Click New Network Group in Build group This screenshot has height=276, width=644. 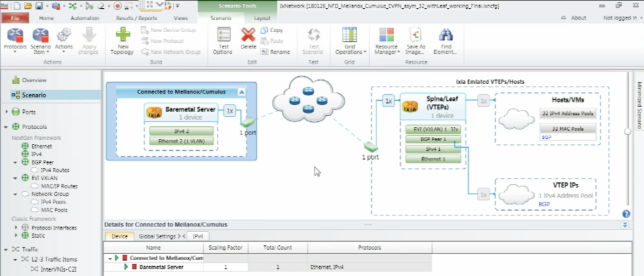[170, 52]
